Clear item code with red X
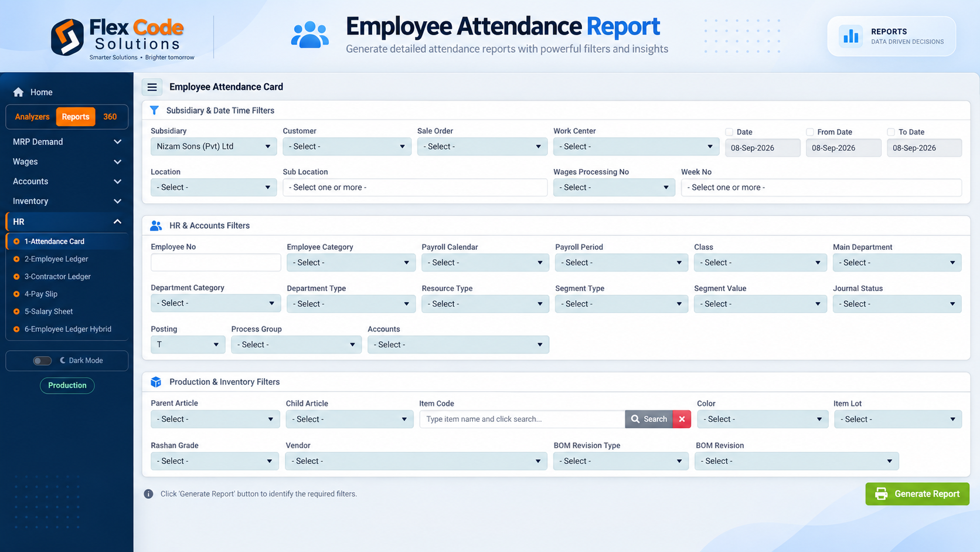This screenshot has width=980, height=552. click(682, 419)
